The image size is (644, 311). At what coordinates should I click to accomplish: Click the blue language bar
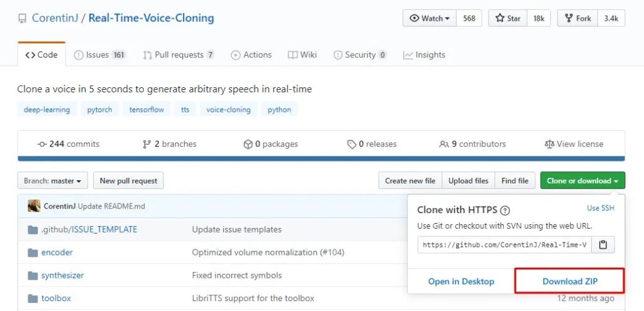tap(321, 158)
